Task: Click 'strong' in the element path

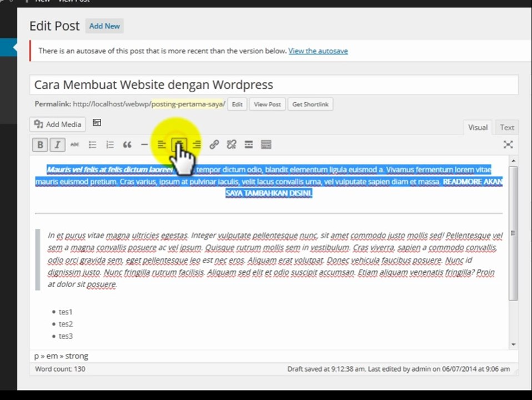Action: coord(77,356)
